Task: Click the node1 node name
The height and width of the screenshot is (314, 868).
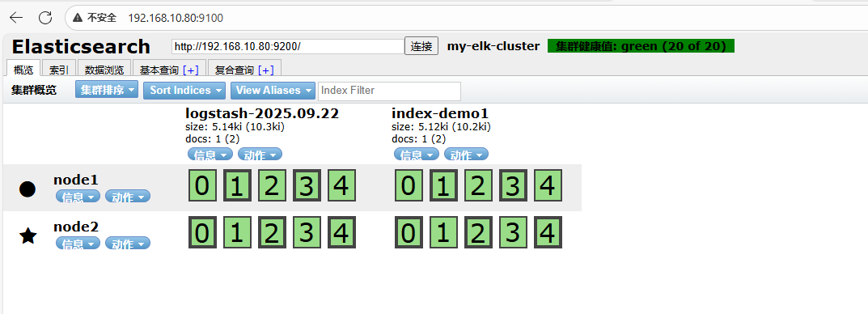Action: point(76,180)
